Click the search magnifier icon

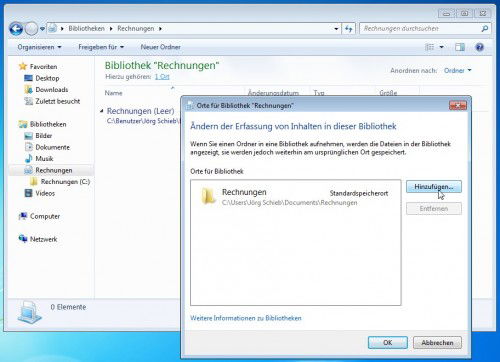(x=485, y=29)
